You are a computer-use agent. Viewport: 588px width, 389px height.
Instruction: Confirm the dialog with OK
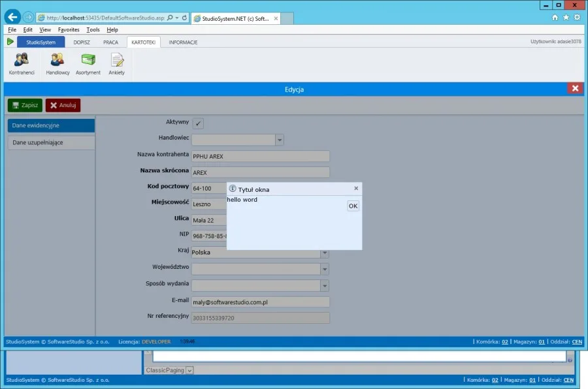[353, 206]
